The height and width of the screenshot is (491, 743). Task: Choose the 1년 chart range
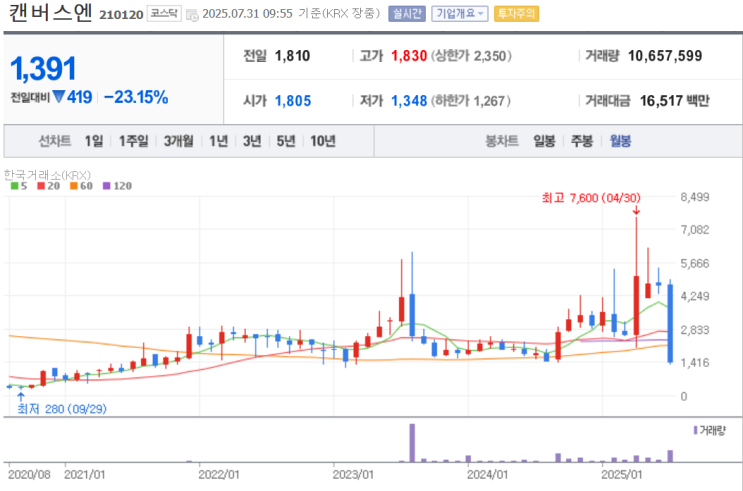pos(218,141)
